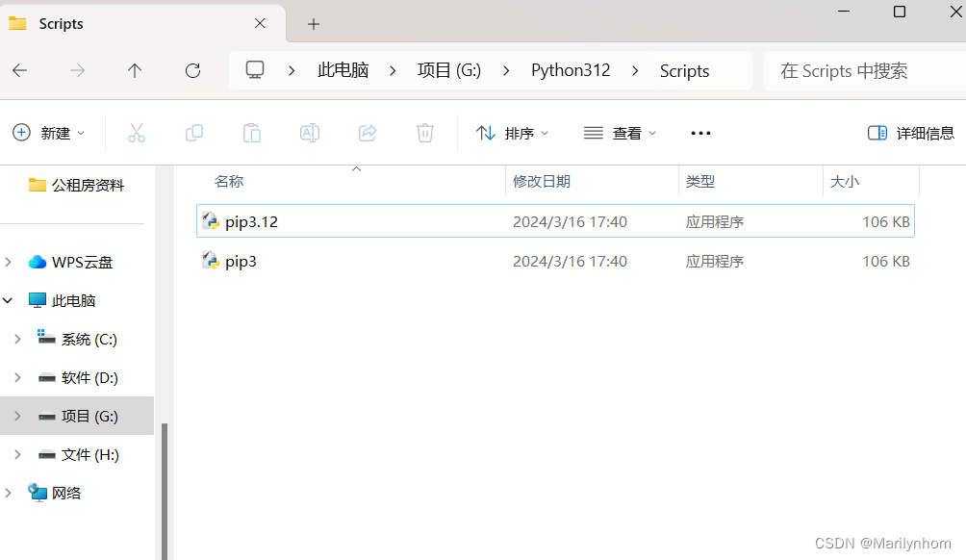Expand the 项目 (G:) tree node

[x=18, y=416]
